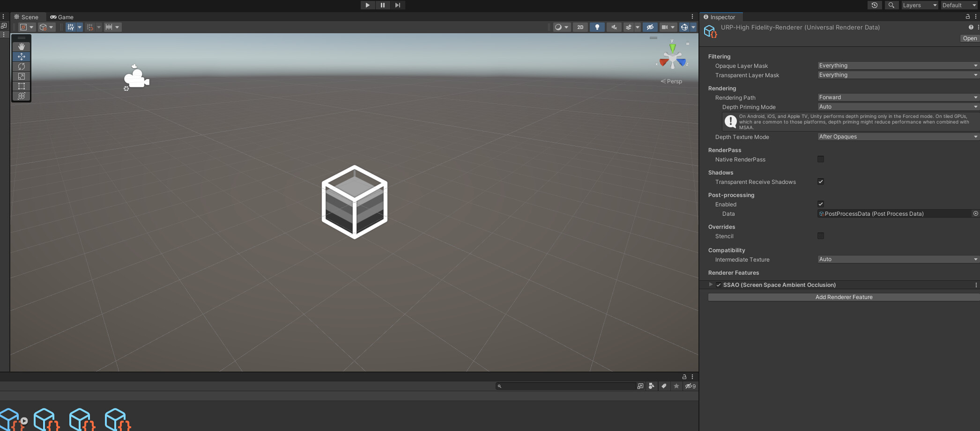The height and width of the screenshot is (431, 980).
Task: Click the Open button in the Inspector
Action: pos(969,38)
